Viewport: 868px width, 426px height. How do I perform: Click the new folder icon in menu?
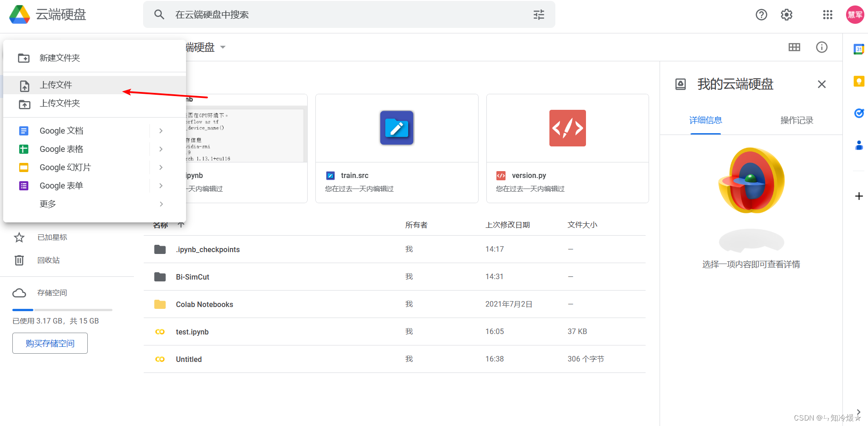(24, 58)
